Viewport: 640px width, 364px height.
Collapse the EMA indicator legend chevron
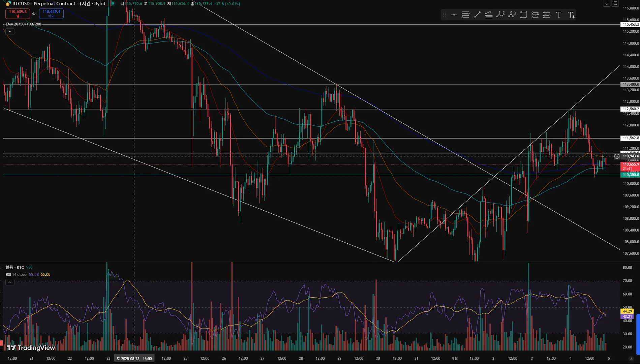point(10,32)
